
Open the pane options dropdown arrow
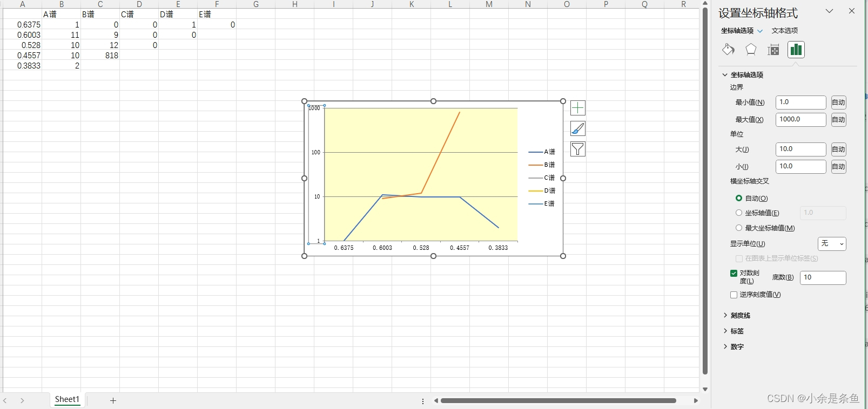(x=829, y=11)
